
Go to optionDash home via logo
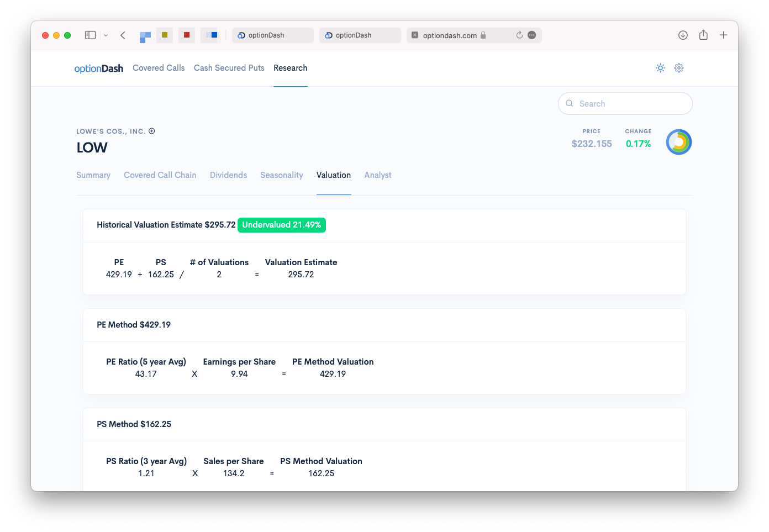pos(99,69)
